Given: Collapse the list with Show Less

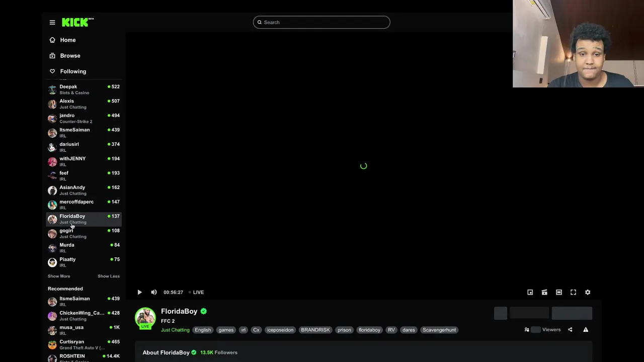Looking at the screenshot, I should [109, 276].
